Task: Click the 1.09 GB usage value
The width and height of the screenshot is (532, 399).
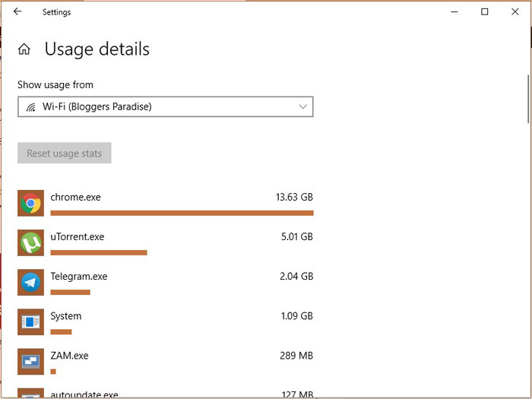Action: click(297, 316)
